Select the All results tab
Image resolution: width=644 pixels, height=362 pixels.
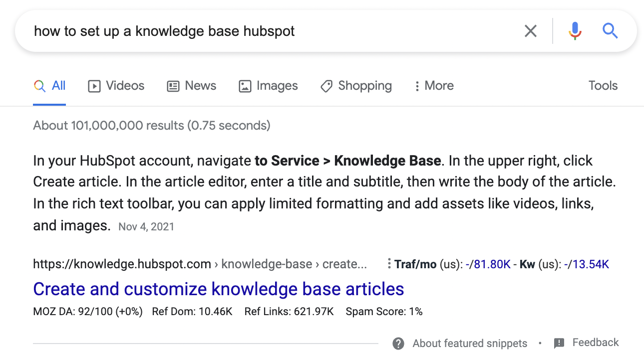point(49,86)
